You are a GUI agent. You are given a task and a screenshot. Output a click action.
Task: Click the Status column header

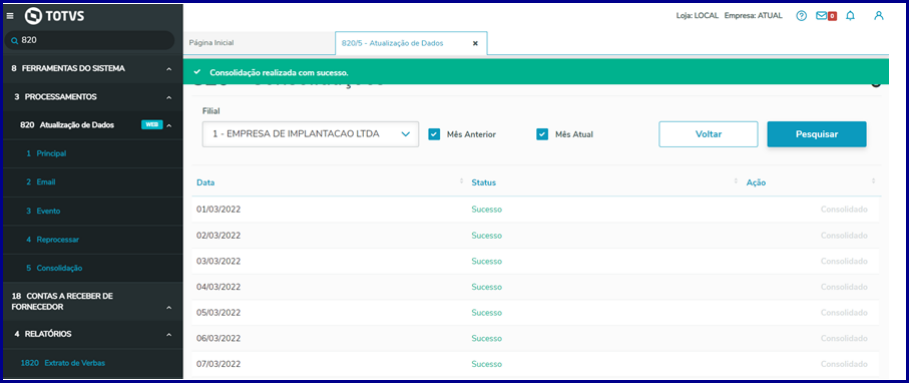[x=483, y=183]
